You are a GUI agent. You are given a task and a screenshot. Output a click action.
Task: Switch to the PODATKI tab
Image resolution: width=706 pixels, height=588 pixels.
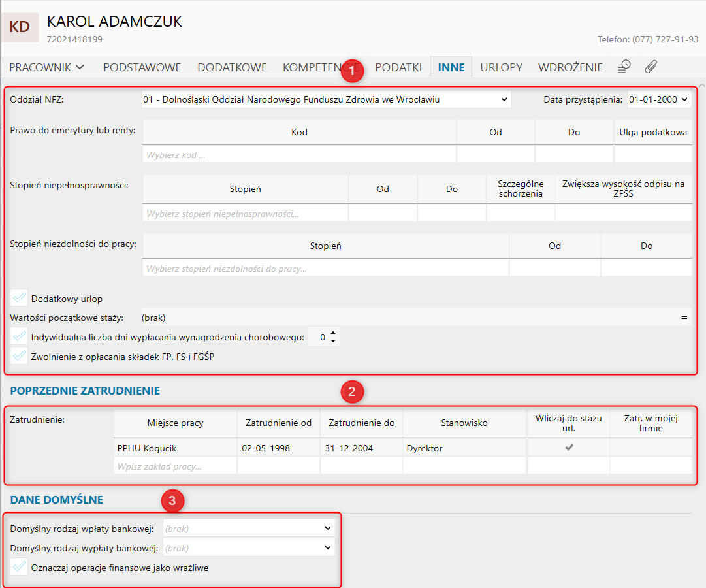coord(398,67)
